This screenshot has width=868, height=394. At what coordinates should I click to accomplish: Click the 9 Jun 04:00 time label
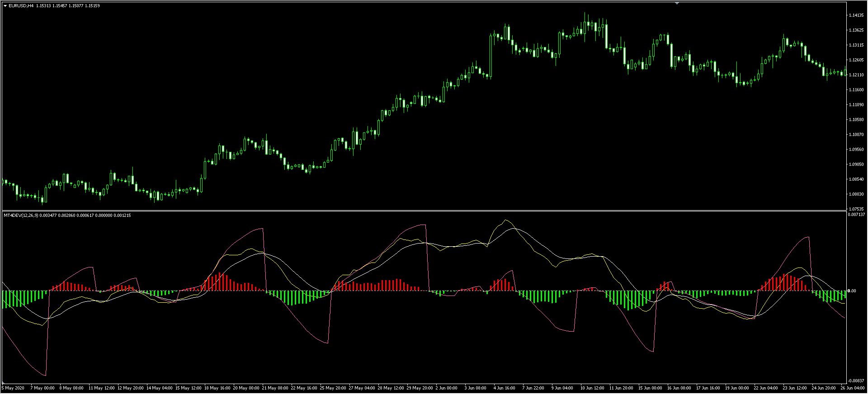562,388
